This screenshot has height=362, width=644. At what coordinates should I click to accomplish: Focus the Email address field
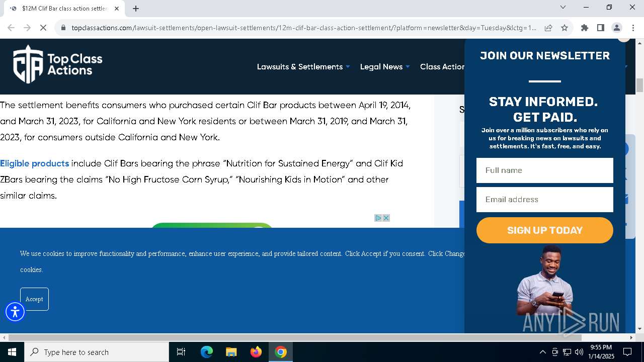pyautogui.click(x=545, y=200)
